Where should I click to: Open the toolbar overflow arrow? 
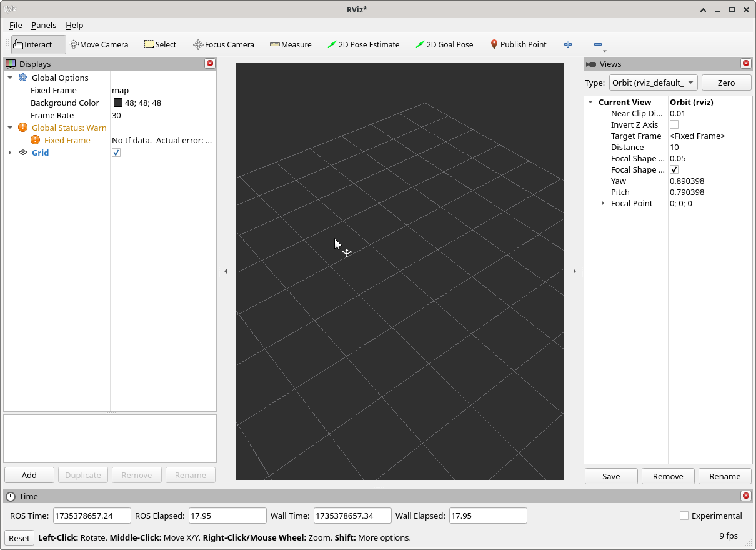pyautogui.click(x=605, y=51)
